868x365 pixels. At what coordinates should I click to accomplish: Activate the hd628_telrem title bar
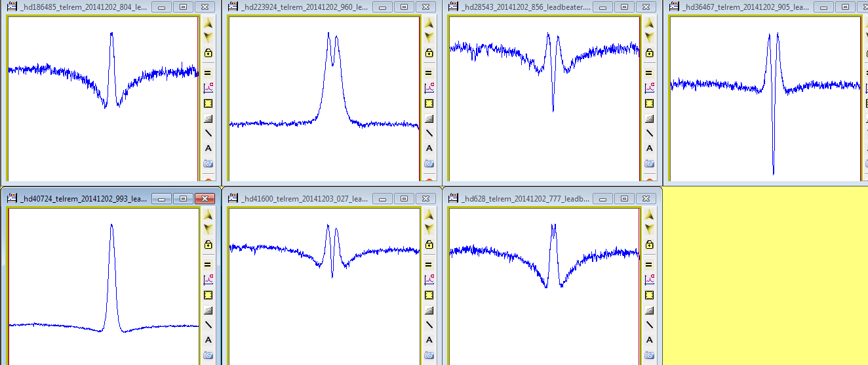(526, 199)
